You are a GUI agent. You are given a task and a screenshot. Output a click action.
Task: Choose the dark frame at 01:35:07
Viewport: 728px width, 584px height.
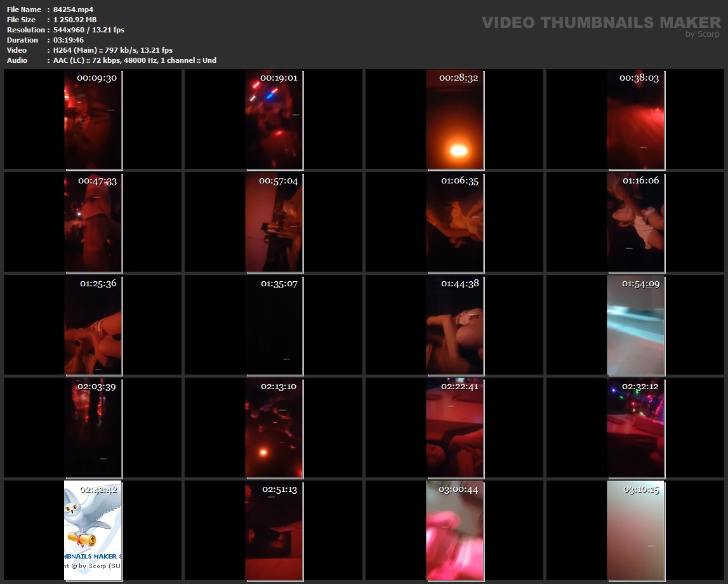pyautogui.click(x=274, y=325)
